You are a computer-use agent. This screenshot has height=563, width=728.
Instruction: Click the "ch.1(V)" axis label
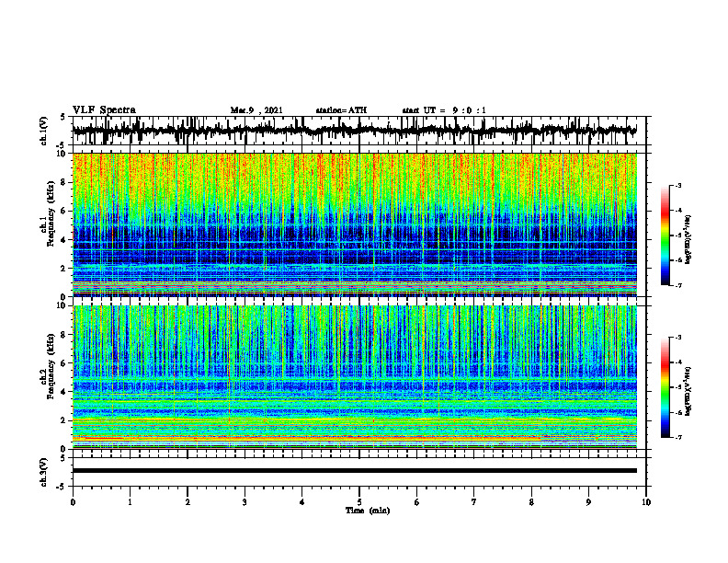click(43, 131)
